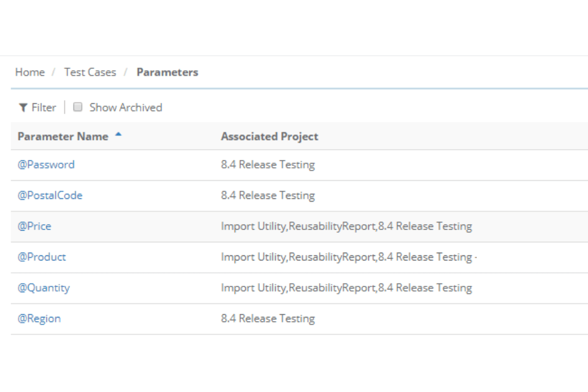Select the Parameters breadcrumb entry

[x=167, y=72]
